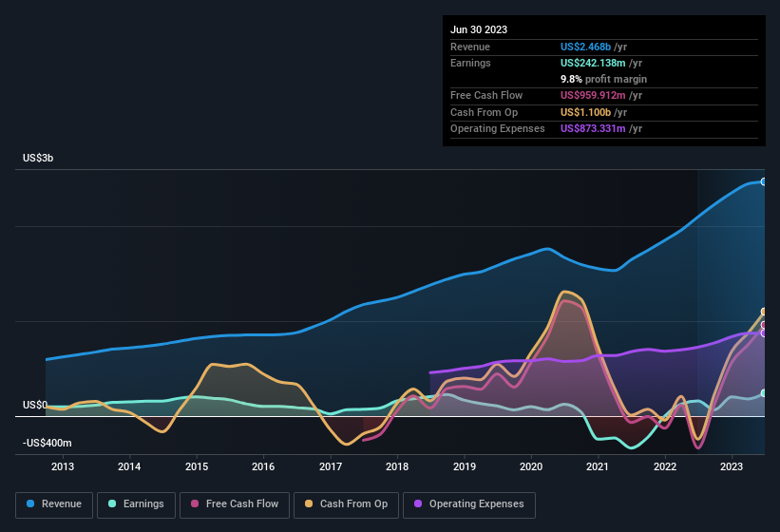Click the Jun 30 2023 tooltip date
Viewport: 780px width, 532px height.
(x=479, y=29)
